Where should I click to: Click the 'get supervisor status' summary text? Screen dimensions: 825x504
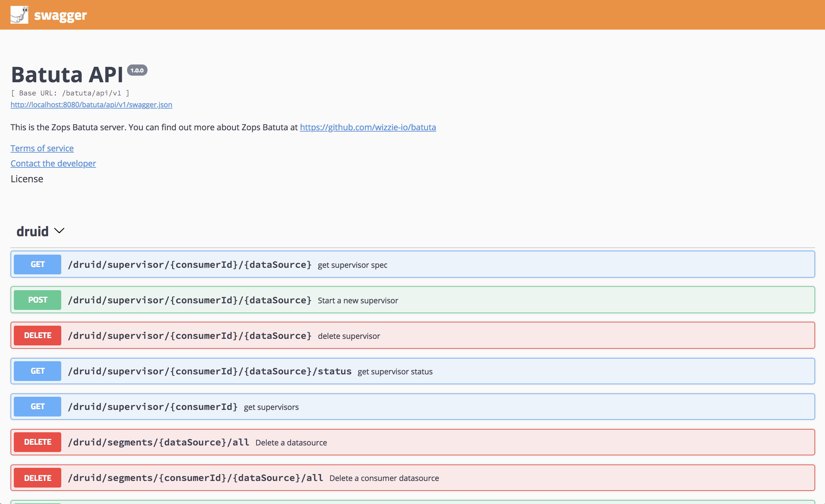395,371
